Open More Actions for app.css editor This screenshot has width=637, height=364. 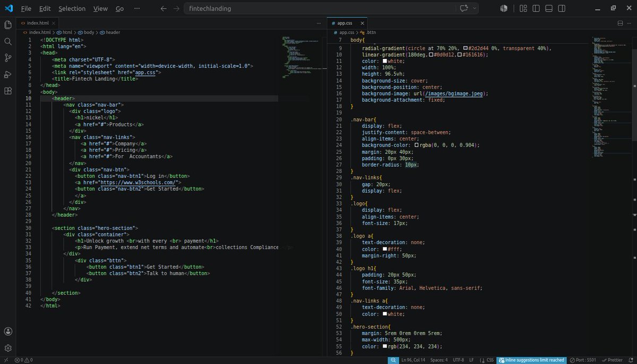click(x=629, y=23)
